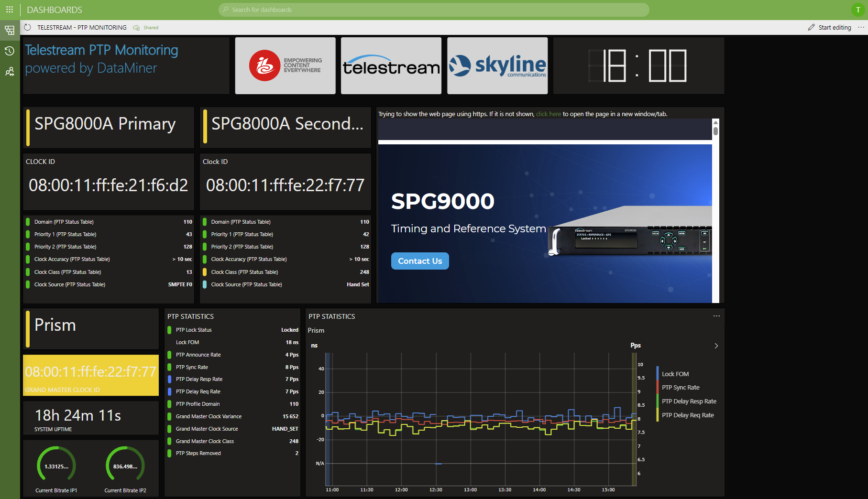Click the Contact Us button
The image size is (868, 499).
click(420, 261)
